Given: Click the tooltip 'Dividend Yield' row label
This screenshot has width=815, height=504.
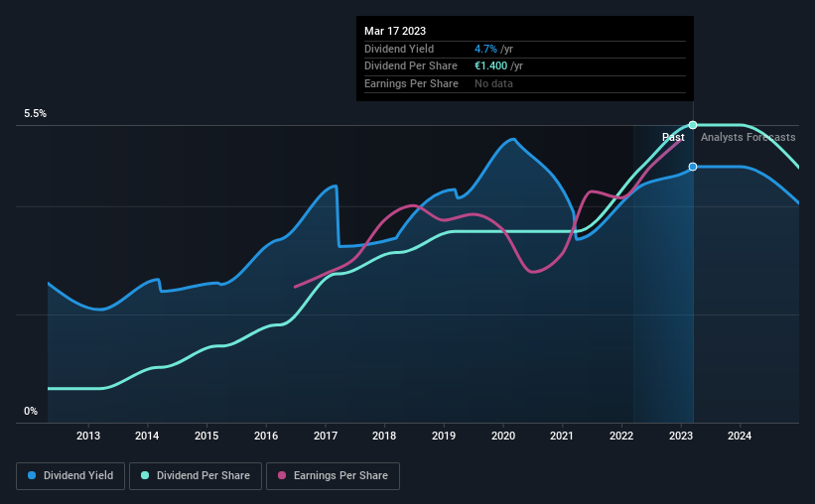Looking at the screenshot, I should click(399, 49).
